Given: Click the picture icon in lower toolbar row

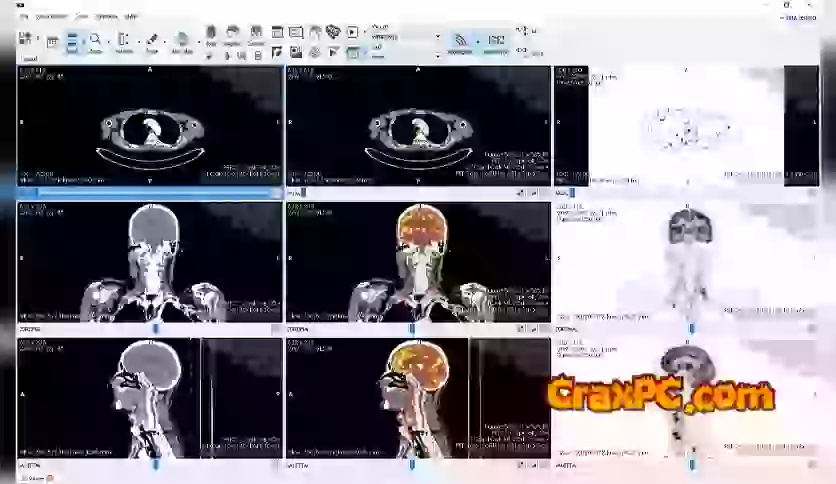Looking at the screenshot, I should 296,52.
